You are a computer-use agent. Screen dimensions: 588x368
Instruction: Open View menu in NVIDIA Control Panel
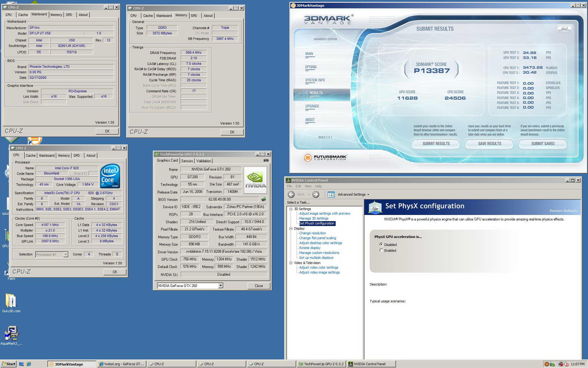click(x=308, y=186)
